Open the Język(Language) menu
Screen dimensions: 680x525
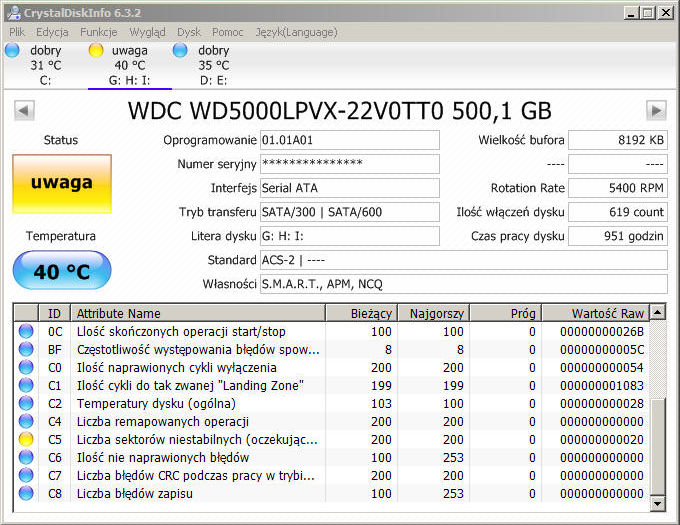(x=296, y=32)
